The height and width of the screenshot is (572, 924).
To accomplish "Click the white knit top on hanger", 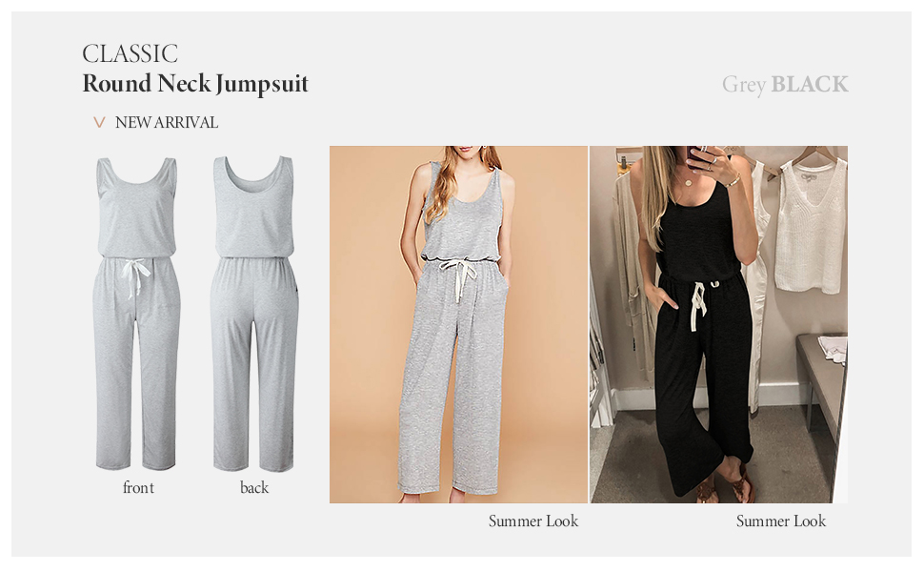I will pos(812,224).
